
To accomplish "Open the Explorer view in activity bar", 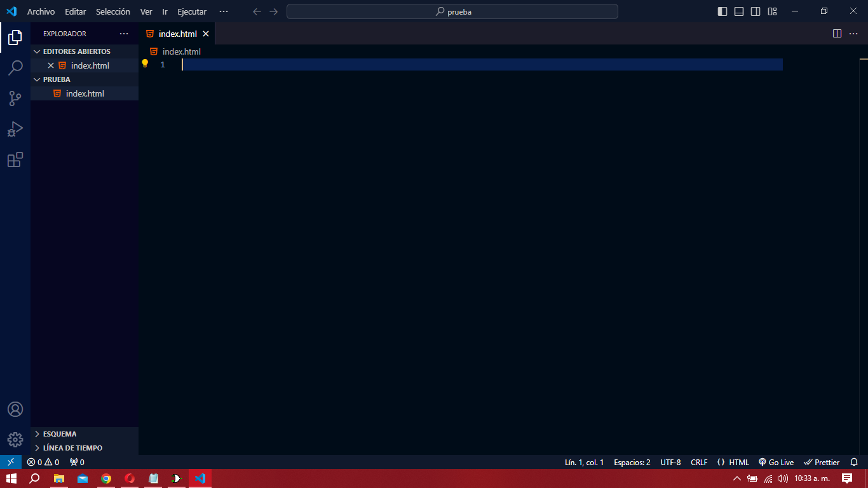I will [15, 37].
